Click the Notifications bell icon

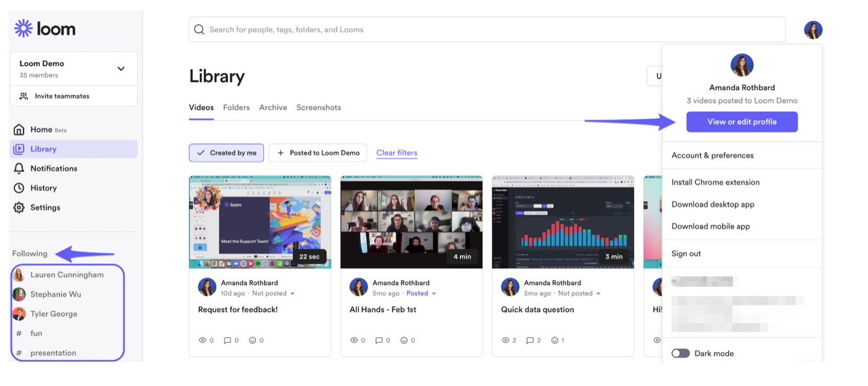coord(19,169)
